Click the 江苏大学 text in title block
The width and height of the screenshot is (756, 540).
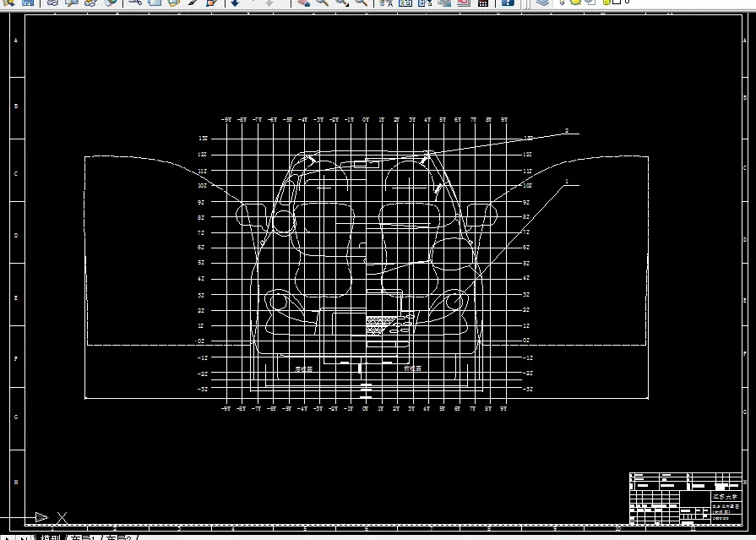click(725, 497)
